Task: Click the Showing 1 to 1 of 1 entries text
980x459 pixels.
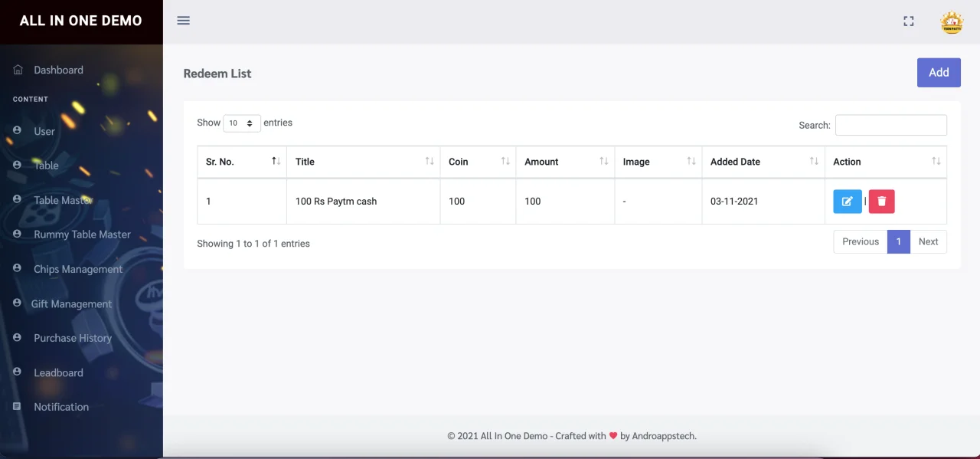Action: 253,244
